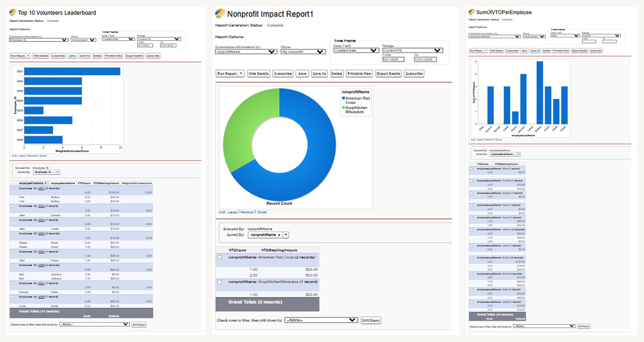644x342 pixels.
Task: Click the Medium link under the Leaderboard bar chart
Action: [33, 155]
